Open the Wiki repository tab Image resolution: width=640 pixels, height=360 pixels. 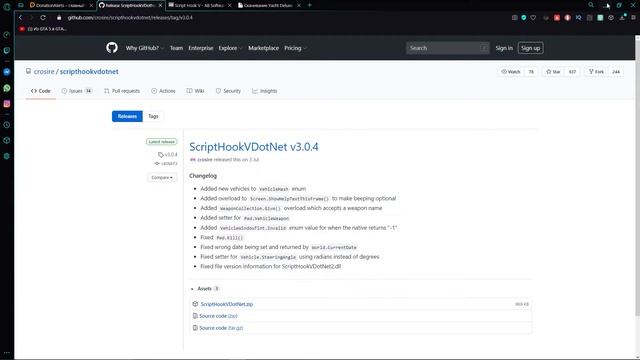(x=196, y=91)
